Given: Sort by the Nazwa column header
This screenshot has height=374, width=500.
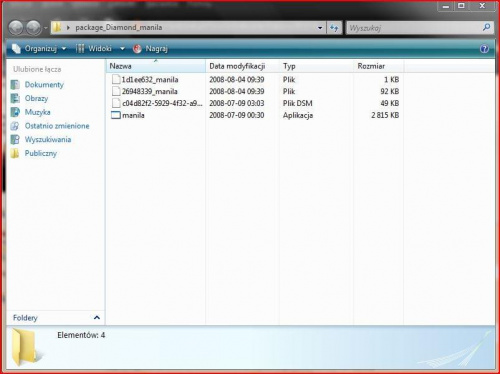Looking at the screenshot, I should (156, 66).
